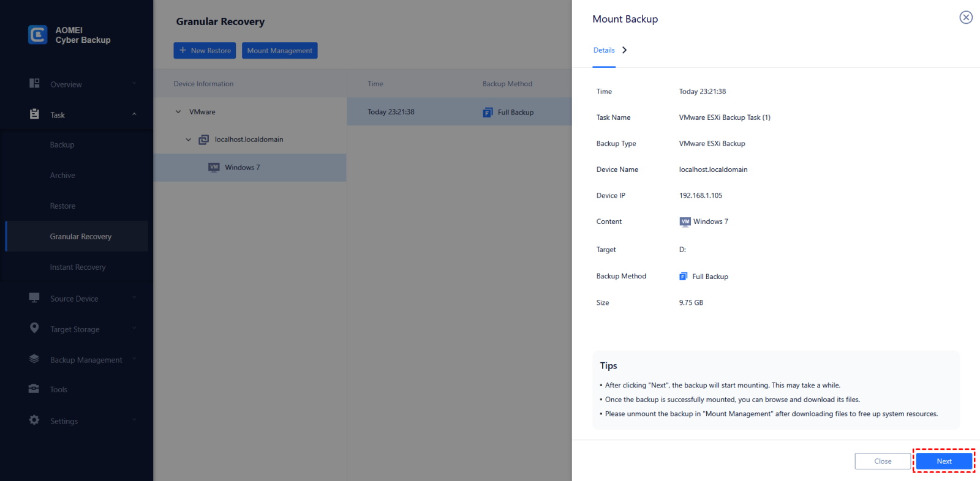Click the '192.168.1.105' device IP value

[x=701, y=196]
